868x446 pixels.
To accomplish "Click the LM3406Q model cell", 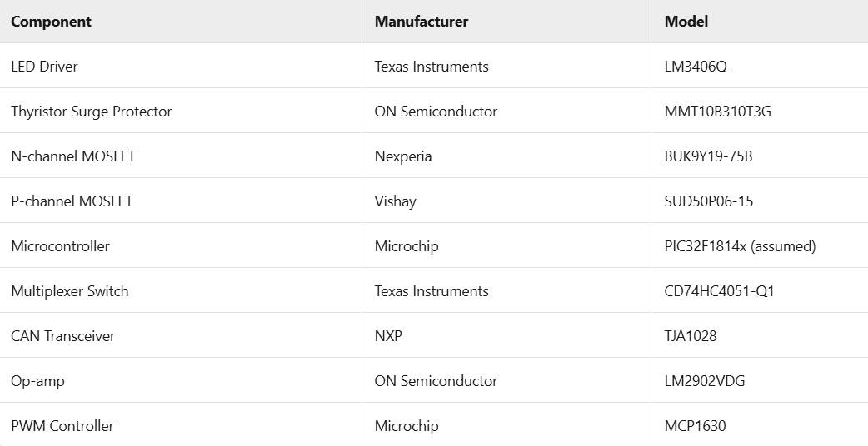I will [696, 67].
